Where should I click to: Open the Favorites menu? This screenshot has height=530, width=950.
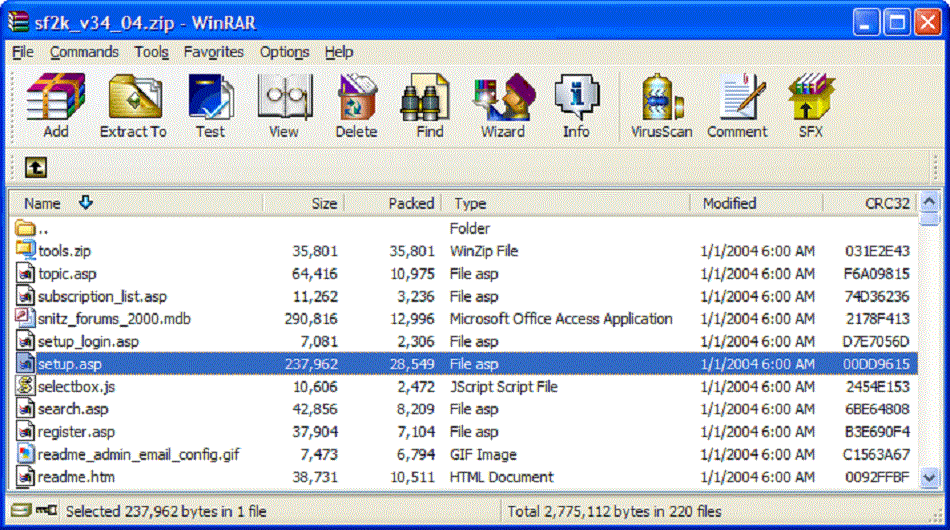[x=214, y=52]
